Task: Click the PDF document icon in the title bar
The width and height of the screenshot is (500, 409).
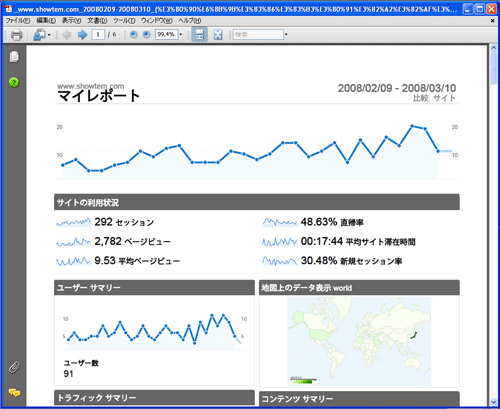Action: (8, 8)
